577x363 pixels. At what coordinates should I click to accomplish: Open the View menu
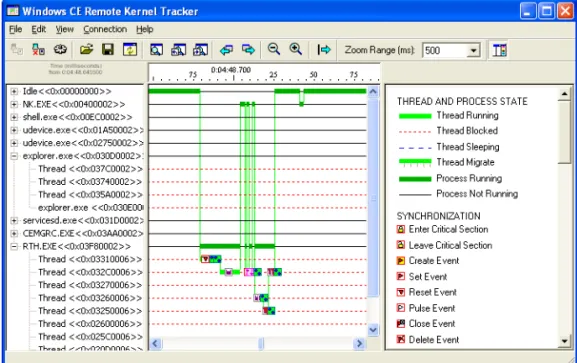65,29
